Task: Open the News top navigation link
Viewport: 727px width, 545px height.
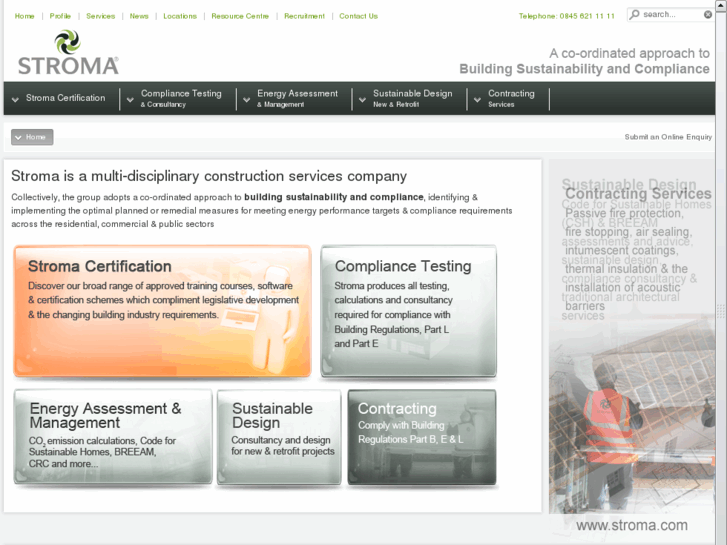Action: click(x=139, y=16)
